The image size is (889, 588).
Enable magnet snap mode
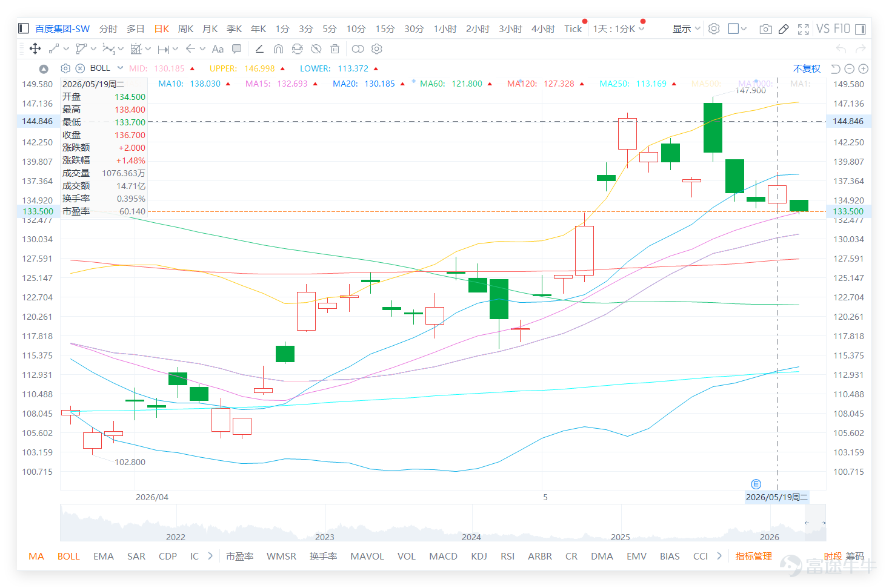[x=278, y=49]
